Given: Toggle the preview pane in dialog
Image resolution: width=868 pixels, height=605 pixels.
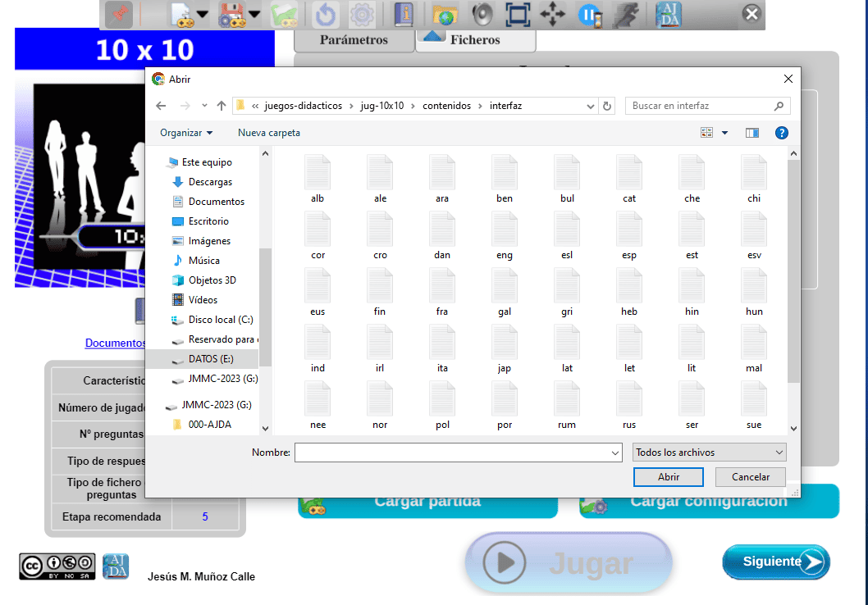Looking at the screenshot, I should 752,133.
